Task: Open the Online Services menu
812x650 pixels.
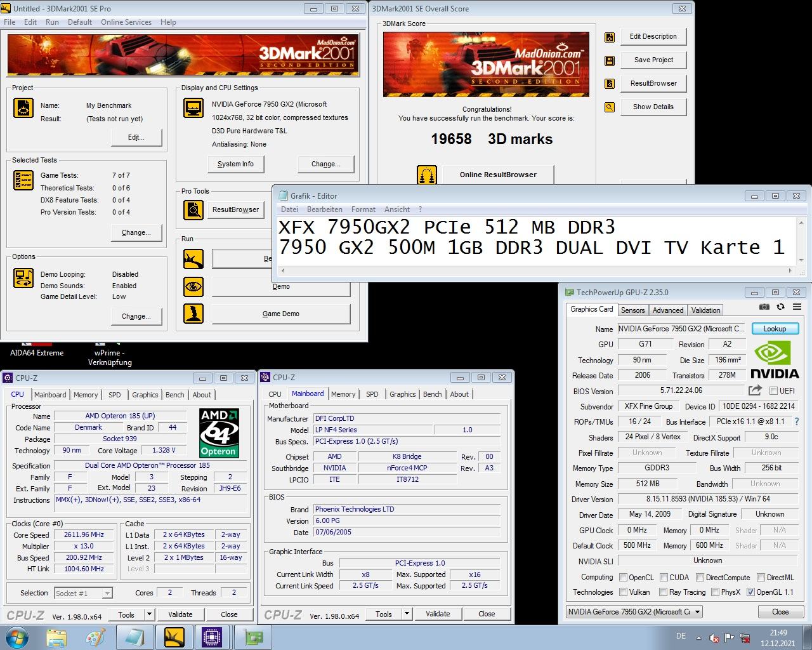Action: [x=126, y=22]
